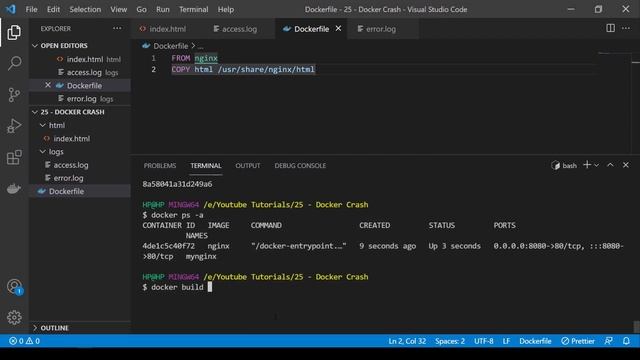The image size is (640, 360).
Task: Open the View menu
Action: tap(118, 9)
